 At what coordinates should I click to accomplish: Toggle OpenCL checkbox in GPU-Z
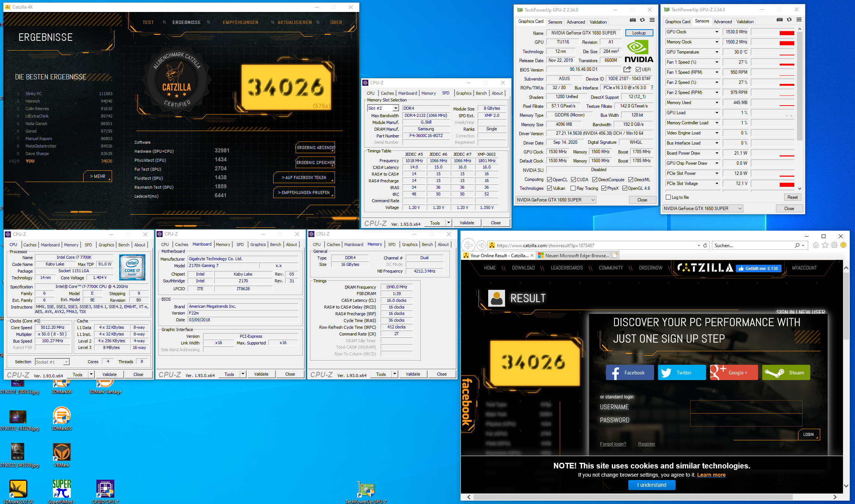[x=549, y=180]
